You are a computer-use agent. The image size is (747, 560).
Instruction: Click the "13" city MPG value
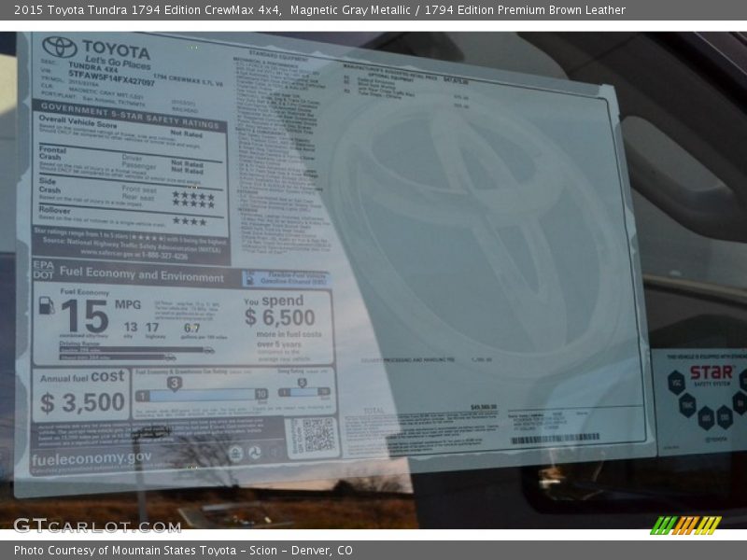click(x=130, y=328)
